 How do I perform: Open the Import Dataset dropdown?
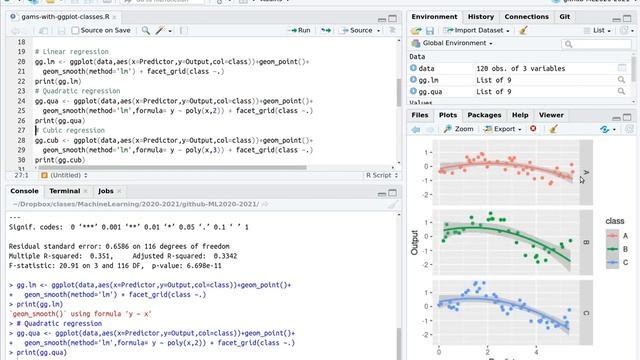coord(476,30)
